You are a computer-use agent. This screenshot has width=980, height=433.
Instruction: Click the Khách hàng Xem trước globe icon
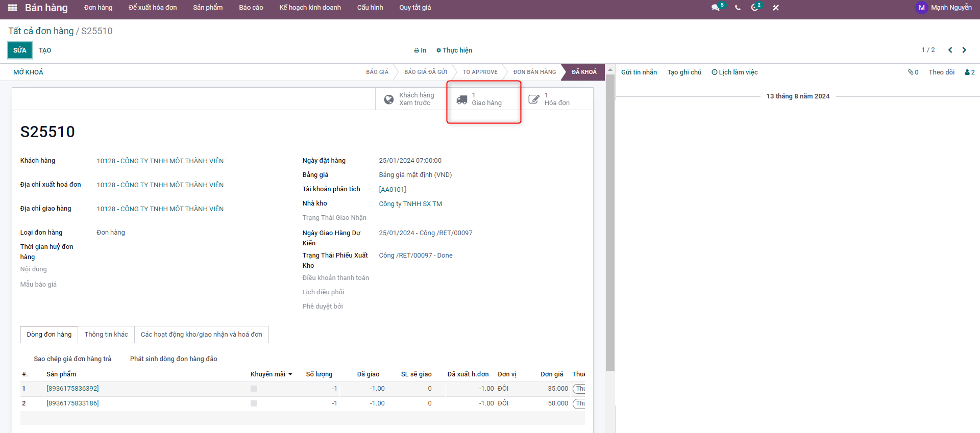[x=389, y=99]
